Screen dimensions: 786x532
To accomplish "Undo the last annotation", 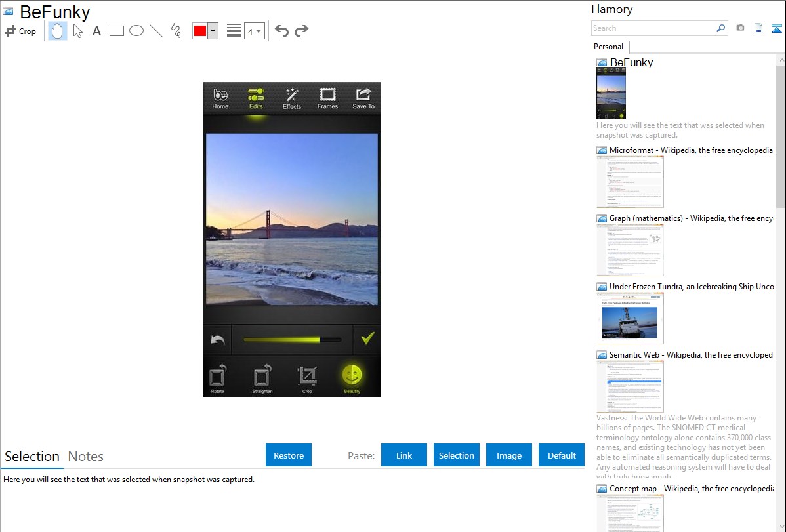I will click(281, 31).
